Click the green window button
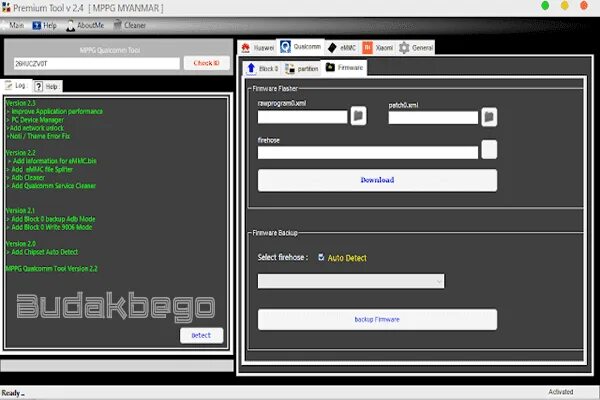 tap(545, 6)
